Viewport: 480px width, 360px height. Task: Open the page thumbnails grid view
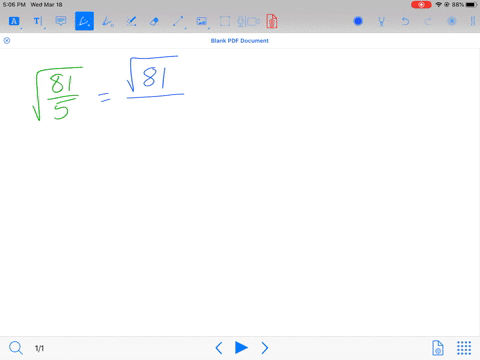[x=464, y=348]
